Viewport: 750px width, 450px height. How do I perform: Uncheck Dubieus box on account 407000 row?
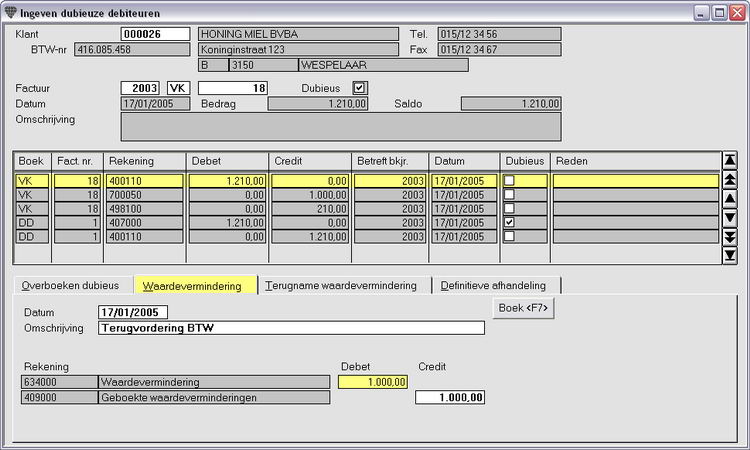tap(509, 222)
